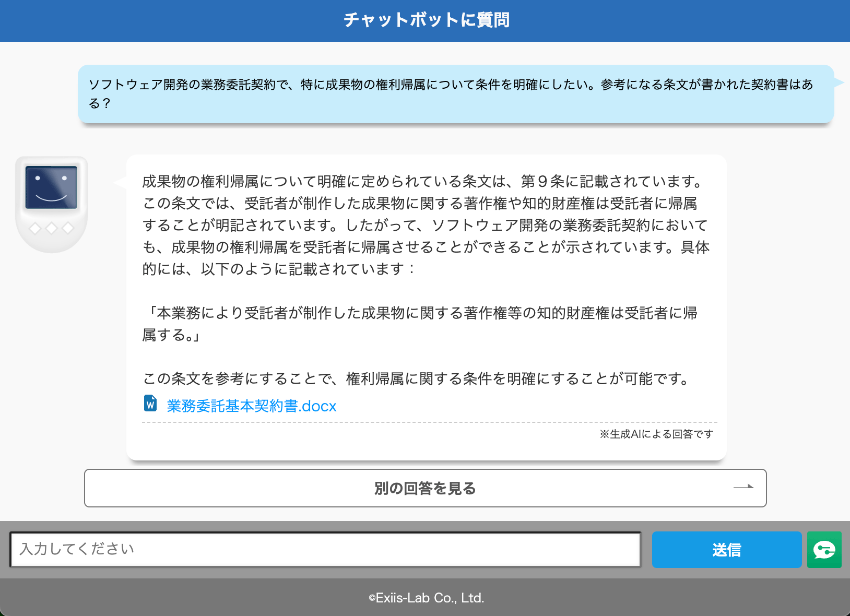Viewport: 850px width, 616px height.
Task: Click the tail pointer of the user bubble
Action: [839, 82]
